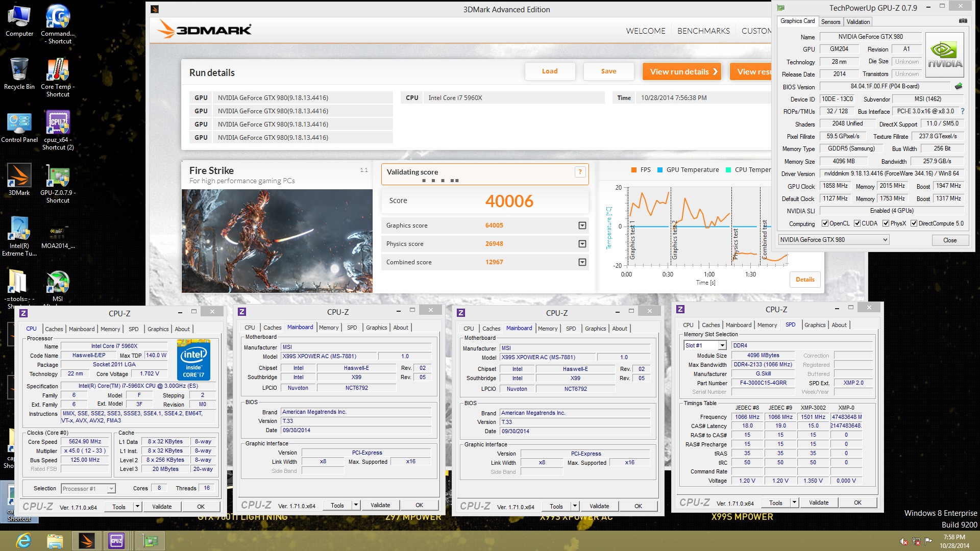Click the NVIDIA logo in GPU-Z
This screenshot has width=980, height=551.
945,55
